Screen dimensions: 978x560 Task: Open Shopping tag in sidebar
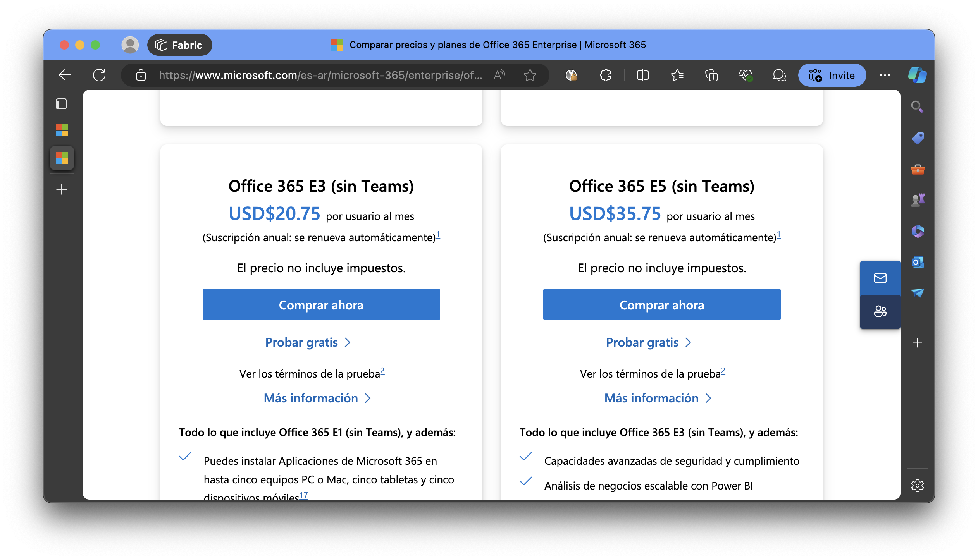coord(918,138)
